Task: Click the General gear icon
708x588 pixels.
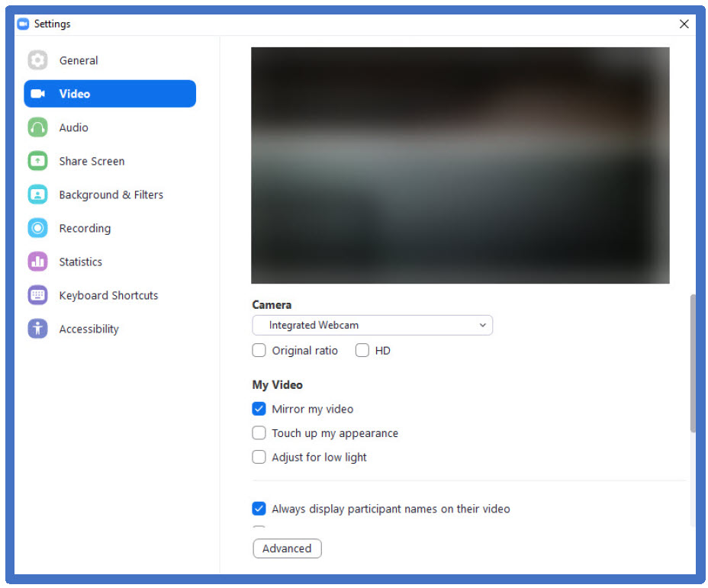Action: [x=37, y=60]
